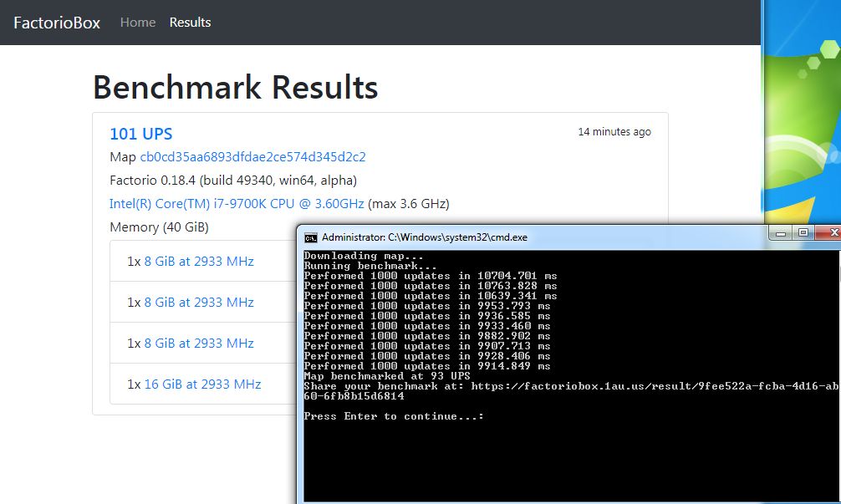Click the console line with 9914.849 ms
The height and width of the screenshot is (504, 841).
click(x=427, y=366)
